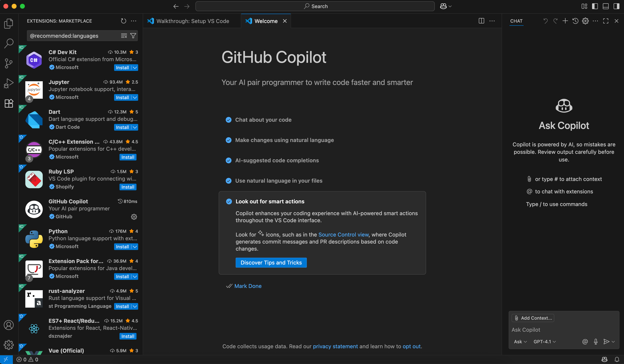Toggle the Panel visibility

pos(606,6)
